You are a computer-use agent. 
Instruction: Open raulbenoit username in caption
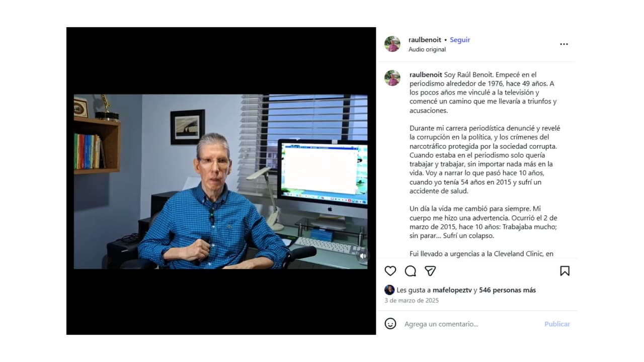tap(426, 74)
